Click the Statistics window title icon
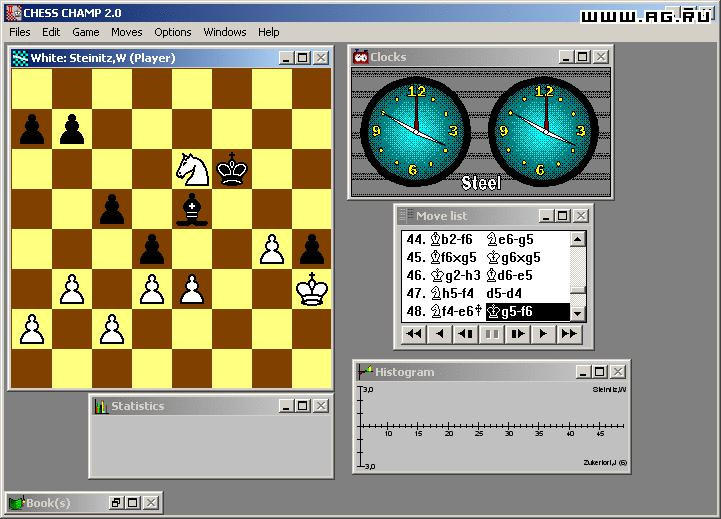 pos(101,406)
